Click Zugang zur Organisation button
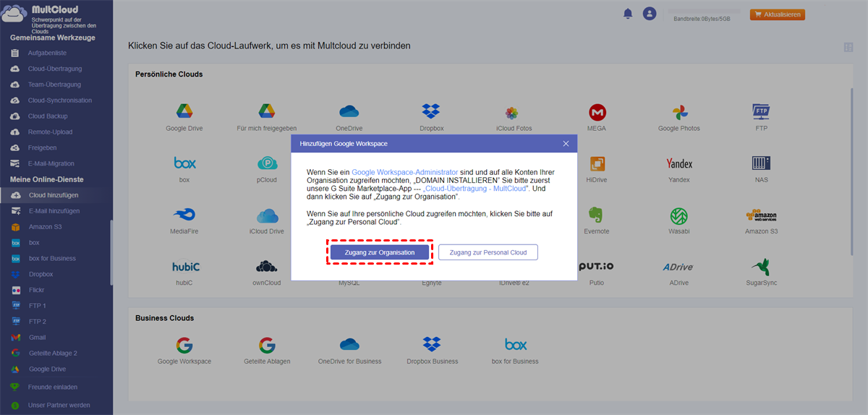The width and height of the screenshot is (868, 415). (x=380, y=252)
